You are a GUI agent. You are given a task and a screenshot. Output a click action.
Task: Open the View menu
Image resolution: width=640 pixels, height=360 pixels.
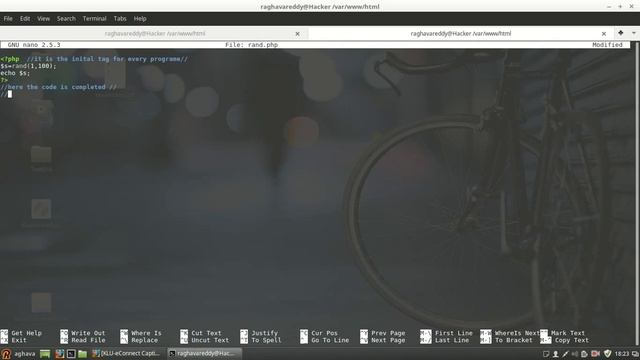43,19
